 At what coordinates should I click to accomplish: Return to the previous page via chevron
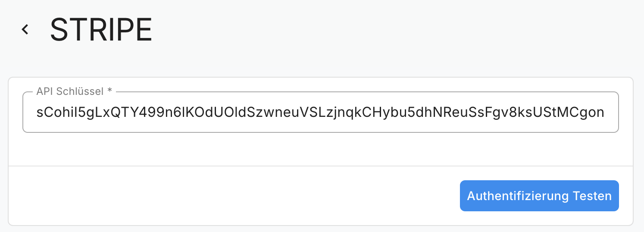pyautogui.click(x=25, y=29)
